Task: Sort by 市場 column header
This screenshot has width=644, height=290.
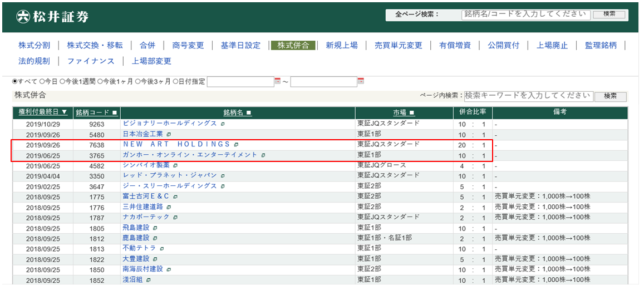Action: pyautogui.click(x=404, y=112)
